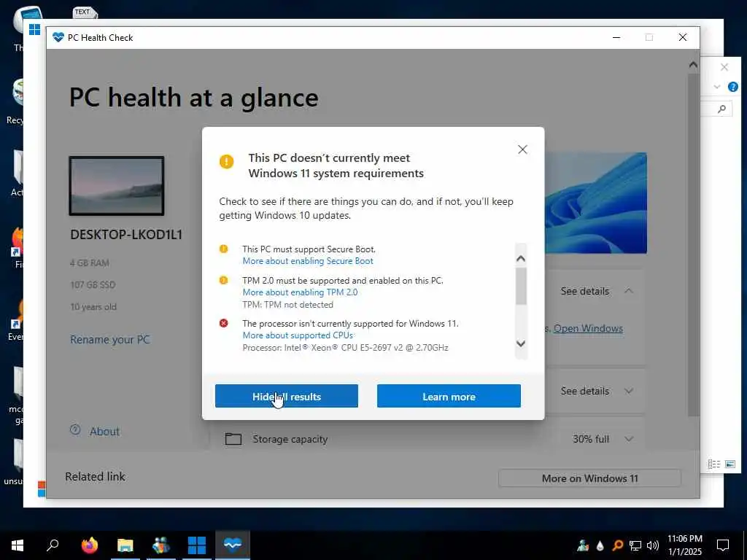This screenshot has width=747, height=560.
Task: Click the user figures tray icon
Action: (583, 545)
